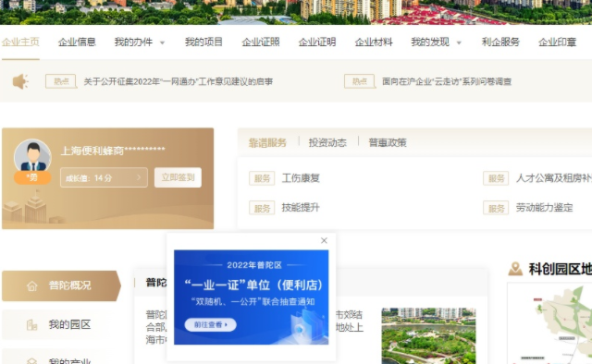Open the 技能提升 service link
This screenshot has width=592, height=364.
pyautogui.click(x=301, y=208)
